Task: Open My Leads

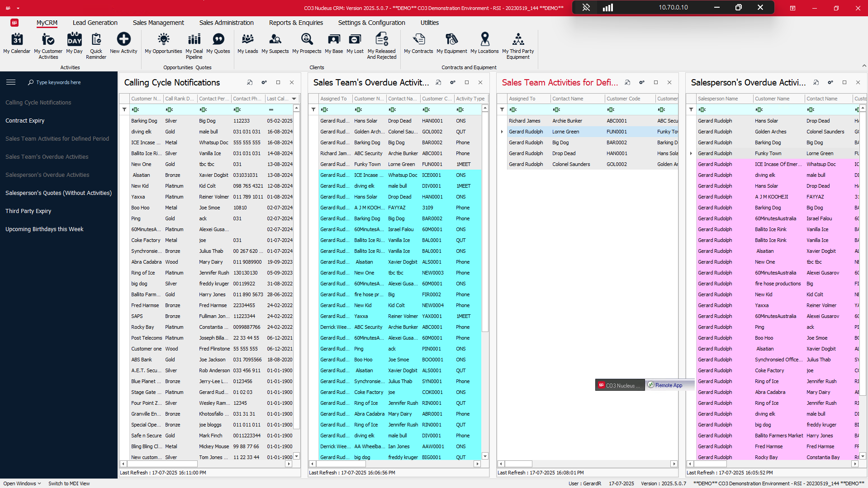Action: point(247,44)
